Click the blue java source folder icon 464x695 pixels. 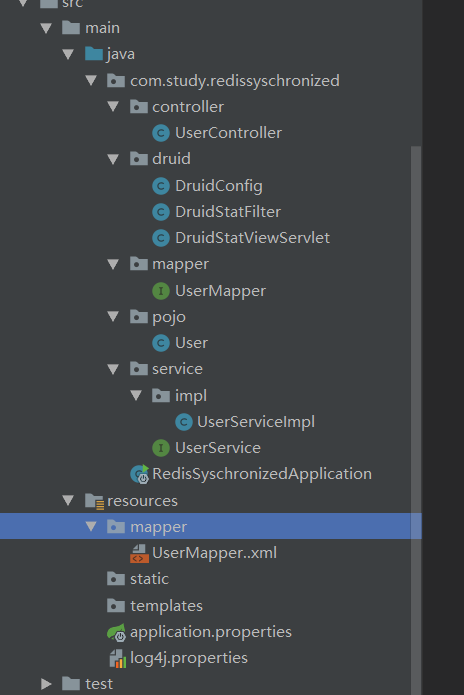coord(94,54)
